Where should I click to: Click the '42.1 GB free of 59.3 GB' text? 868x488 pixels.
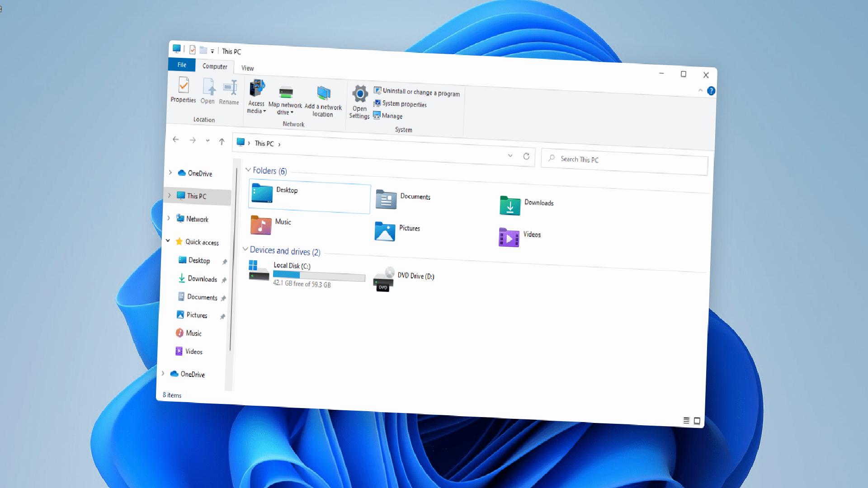pos(302,284)
